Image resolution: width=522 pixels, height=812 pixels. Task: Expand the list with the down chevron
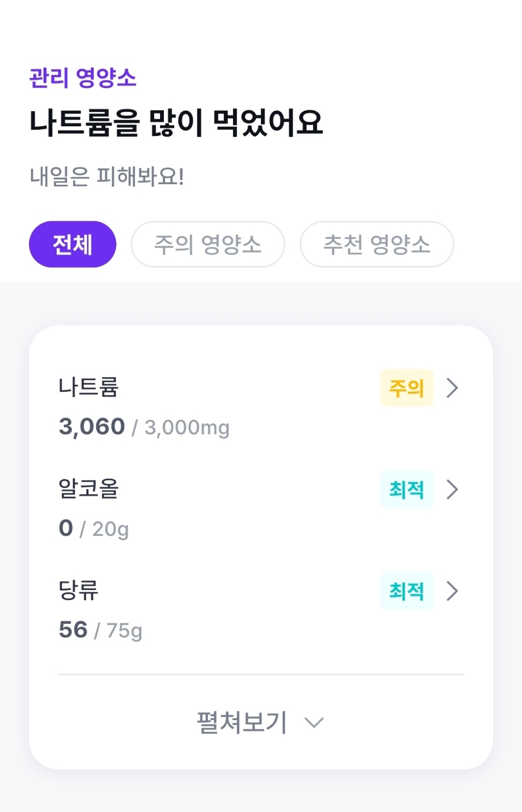tap(314, 722)
